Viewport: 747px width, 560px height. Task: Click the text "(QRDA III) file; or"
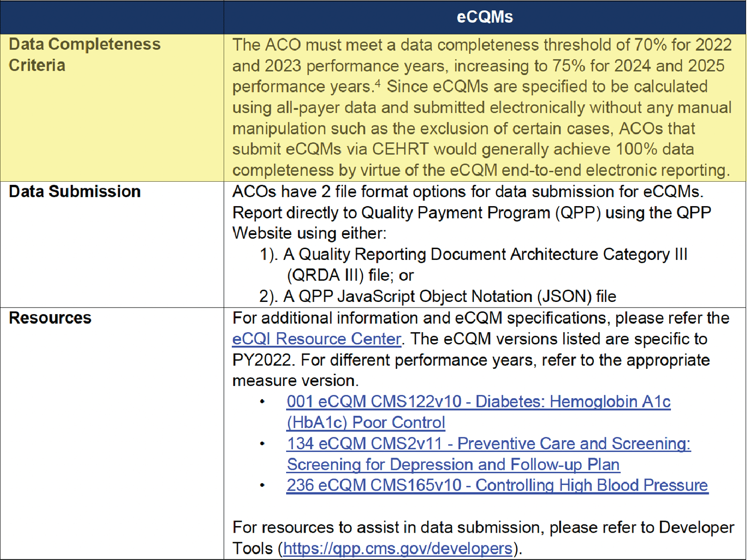(350, 276)
